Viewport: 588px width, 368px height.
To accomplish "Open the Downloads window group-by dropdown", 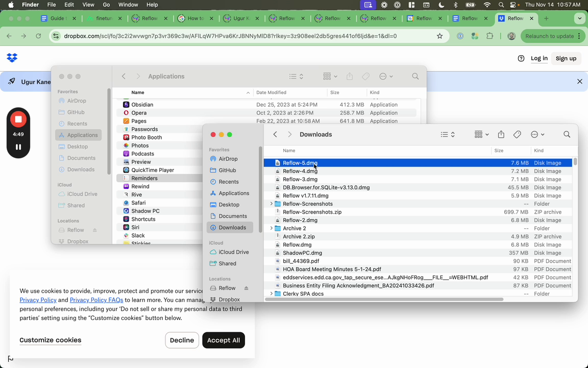I will [481, 134].
